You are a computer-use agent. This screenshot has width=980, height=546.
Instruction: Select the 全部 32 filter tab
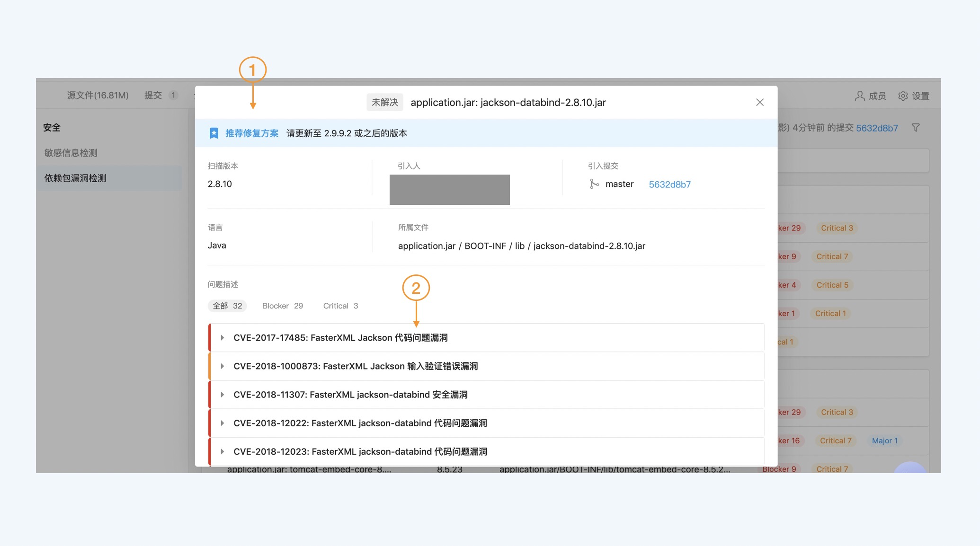click(x=227, y=306)
